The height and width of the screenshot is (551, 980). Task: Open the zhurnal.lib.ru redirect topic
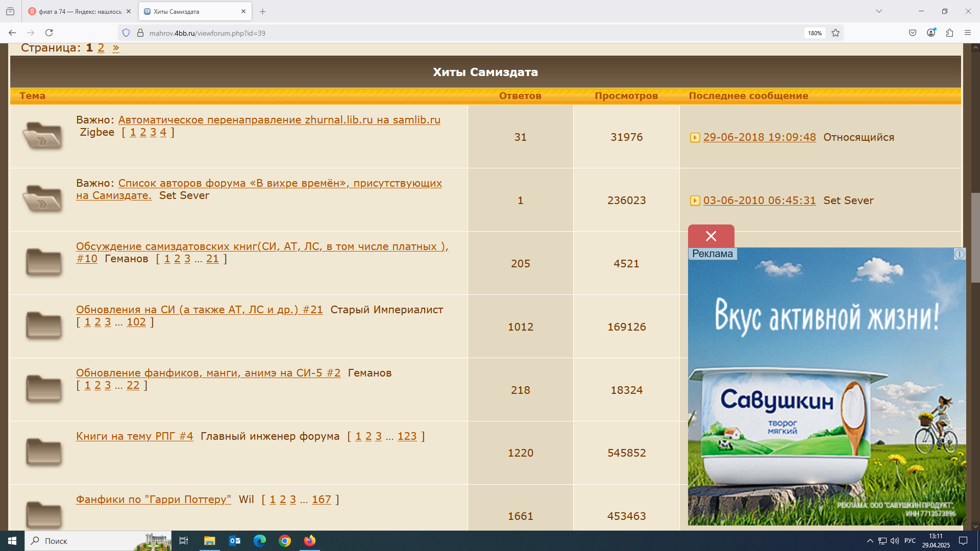[x=279, y=120]
